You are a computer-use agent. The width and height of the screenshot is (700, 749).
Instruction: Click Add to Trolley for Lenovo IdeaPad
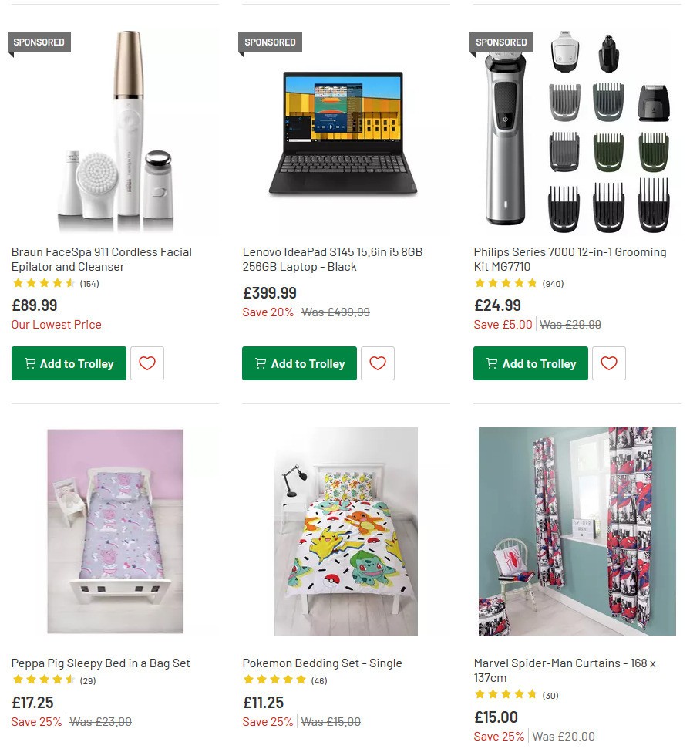(x=299, y=363)
